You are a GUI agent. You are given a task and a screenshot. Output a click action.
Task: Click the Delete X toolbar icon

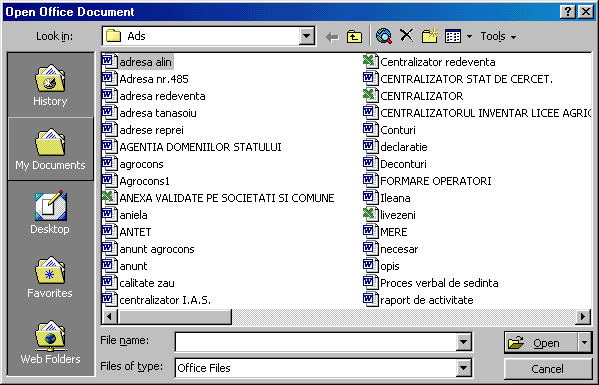(406, 36)
